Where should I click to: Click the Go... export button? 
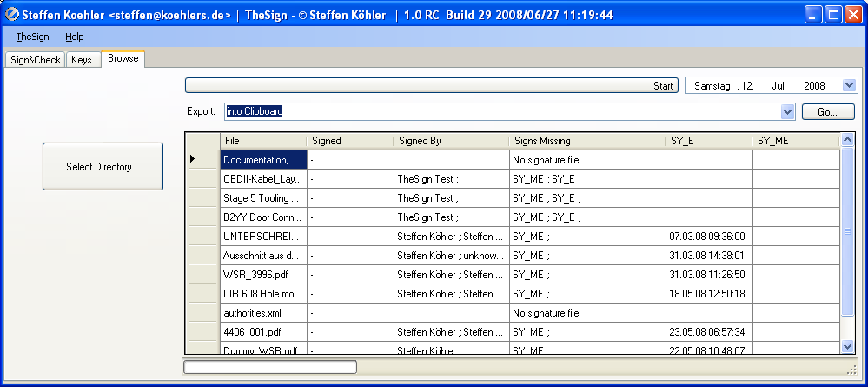(828, 111)
